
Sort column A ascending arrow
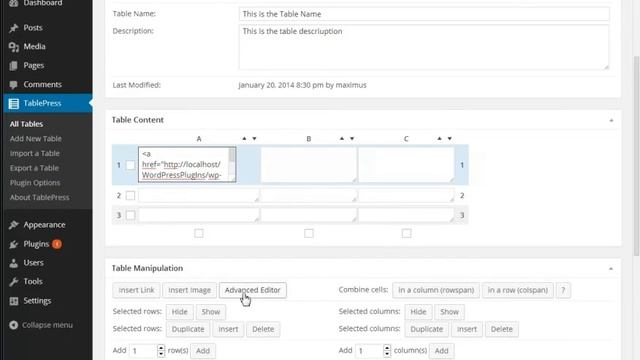point(244,138)
